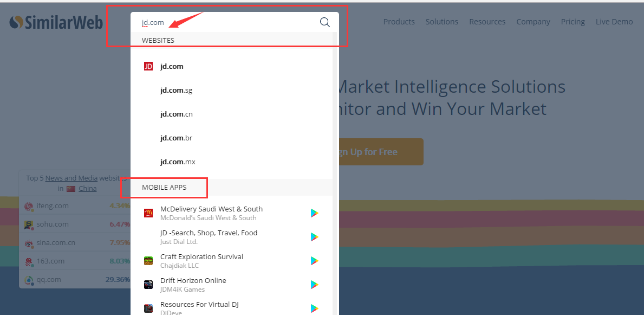The width and height of the screenshot is (644, 315).
Task: Click the qq.com site icon
Action: pos(29,280)
